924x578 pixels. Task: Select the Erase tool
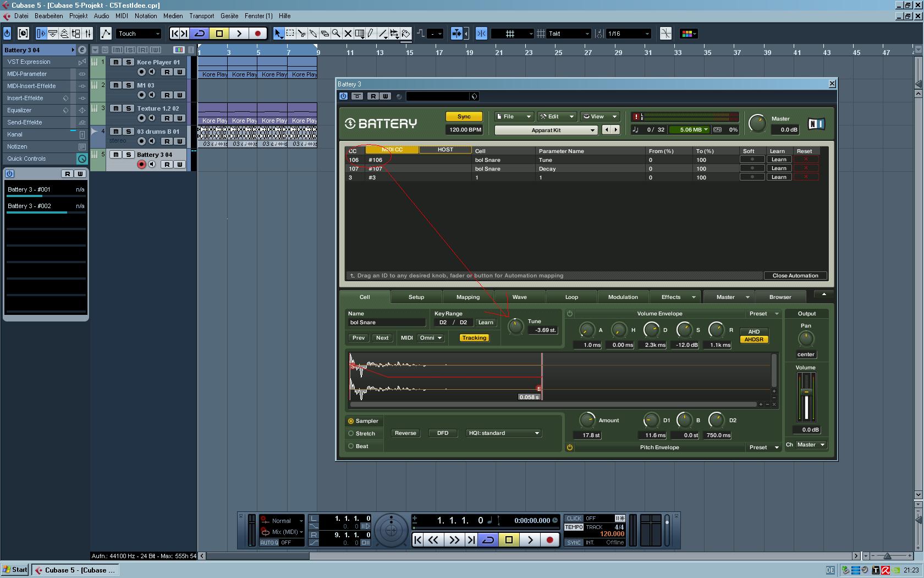324,34
